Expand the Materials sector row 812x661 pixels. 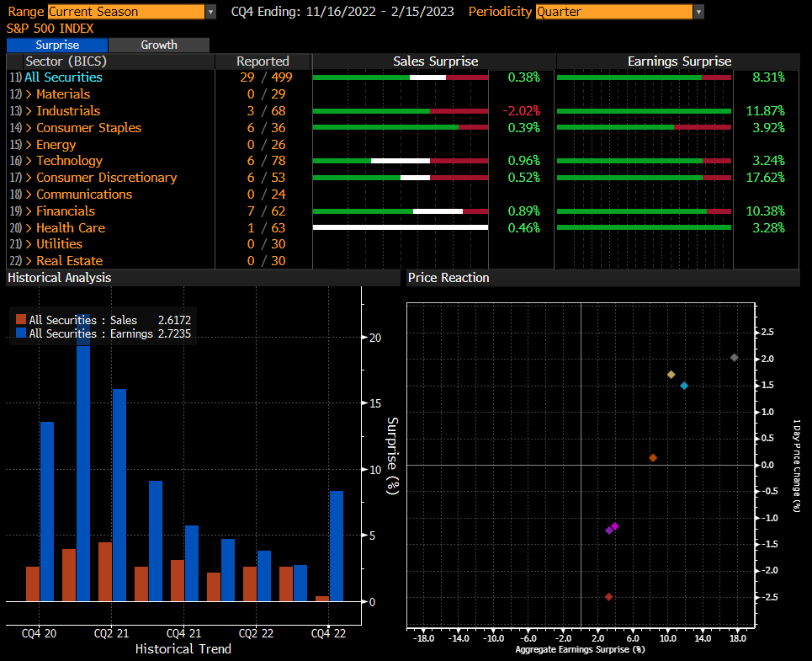62,94
